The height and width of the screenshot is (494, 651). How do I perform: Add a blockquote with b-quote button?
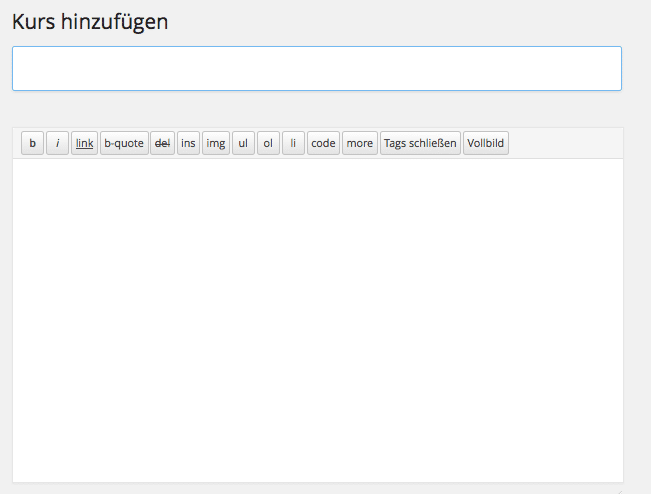(124, 143)
